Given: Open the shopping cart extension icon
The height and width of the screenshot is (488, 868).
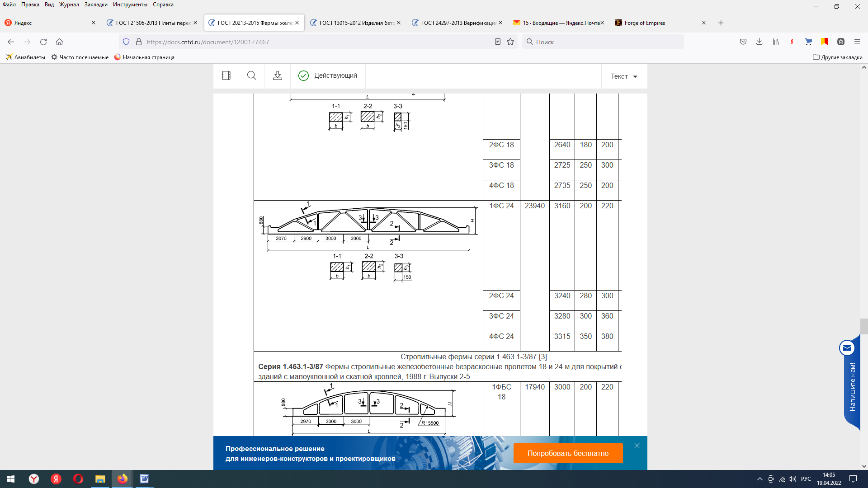Looking at the screenshot, I should (808, 42).
